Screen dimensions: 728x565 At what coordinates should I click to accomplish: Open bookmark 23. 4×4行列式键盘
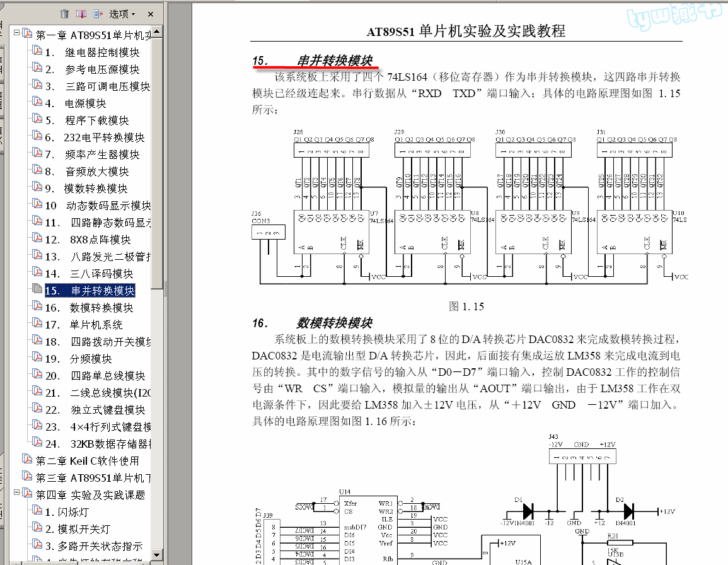click(x=98, y=427)
